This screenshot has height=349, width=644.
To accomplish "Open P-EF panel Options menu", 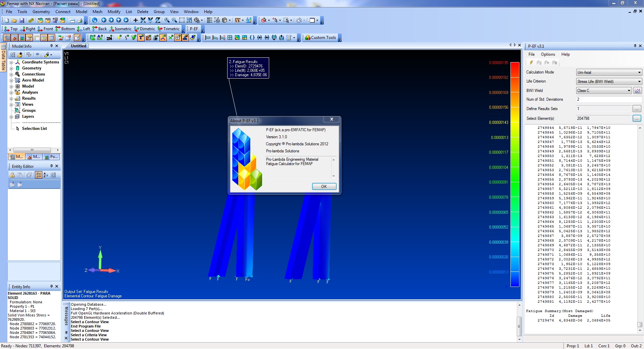I will (x=548, y=54).
